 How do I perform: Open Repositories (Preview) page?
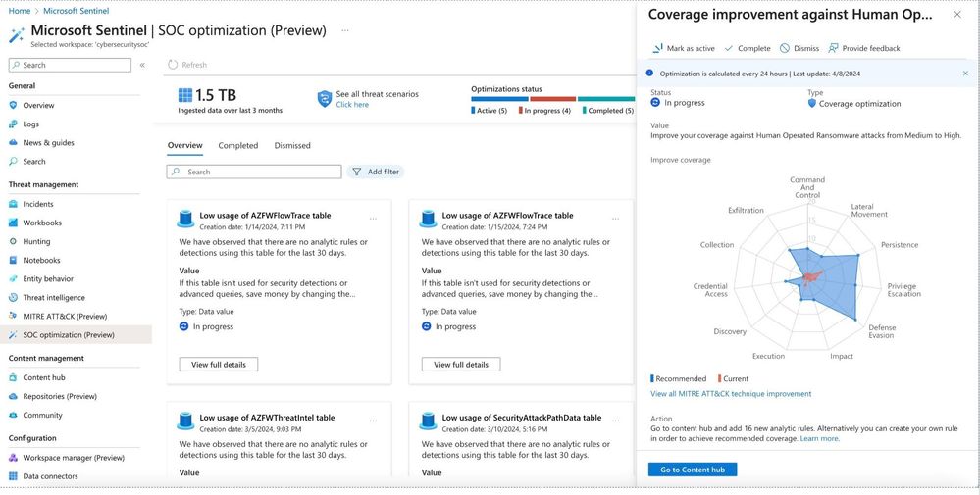tap(60, 396)
